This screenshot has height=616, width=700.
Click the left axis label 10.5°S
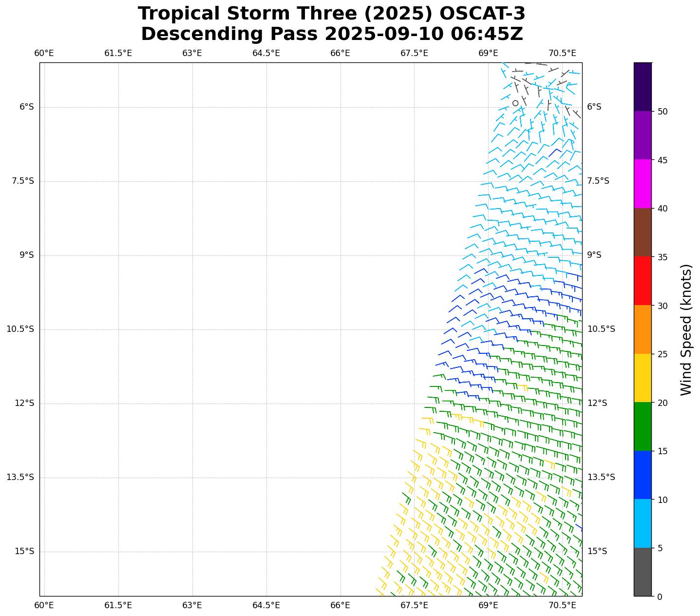point(20,329)
